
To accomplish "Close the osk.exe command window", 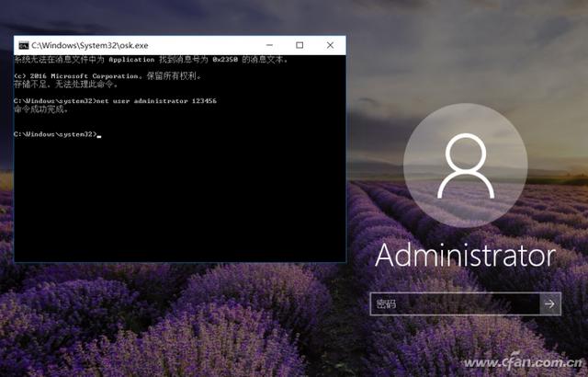I will (x=330, y=45).
